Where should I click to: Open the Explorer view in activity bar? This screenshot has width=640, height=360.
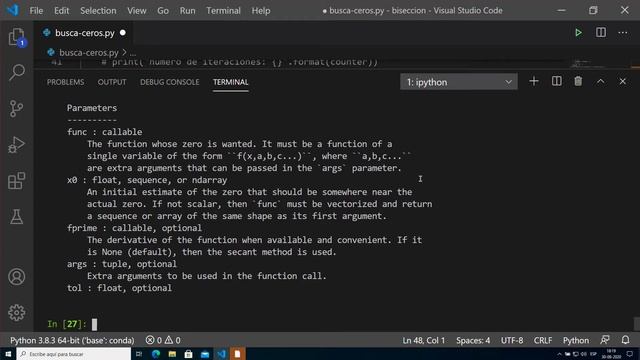tap(17, 37)
